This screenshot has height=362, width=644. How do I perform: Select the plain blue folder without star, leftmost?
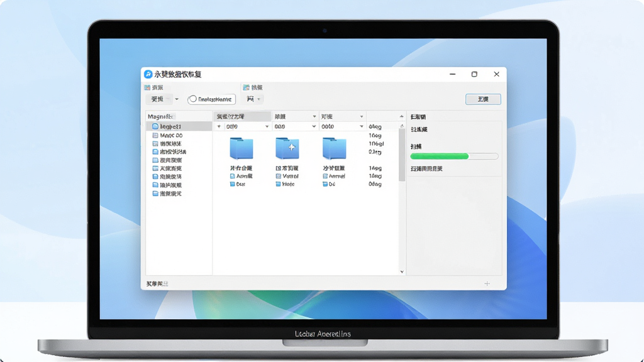pyautogui.click(x=241, y=148)
